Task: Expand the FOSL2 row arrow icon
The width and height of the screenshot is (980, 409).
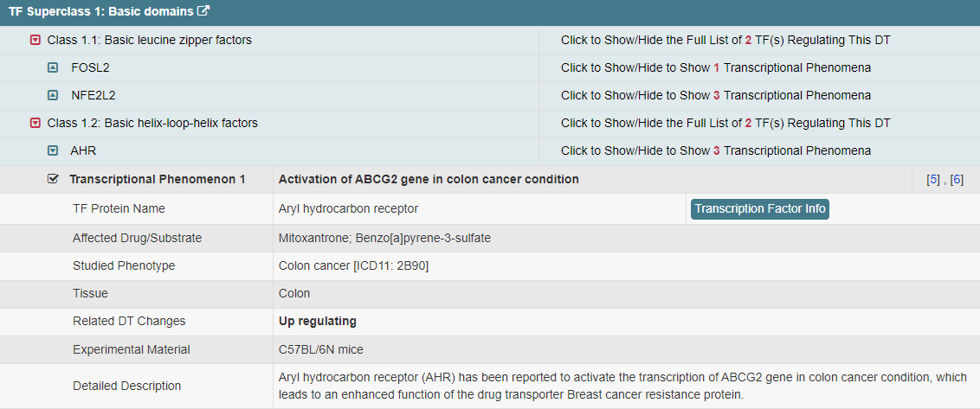Action: [x=53, y=67]
